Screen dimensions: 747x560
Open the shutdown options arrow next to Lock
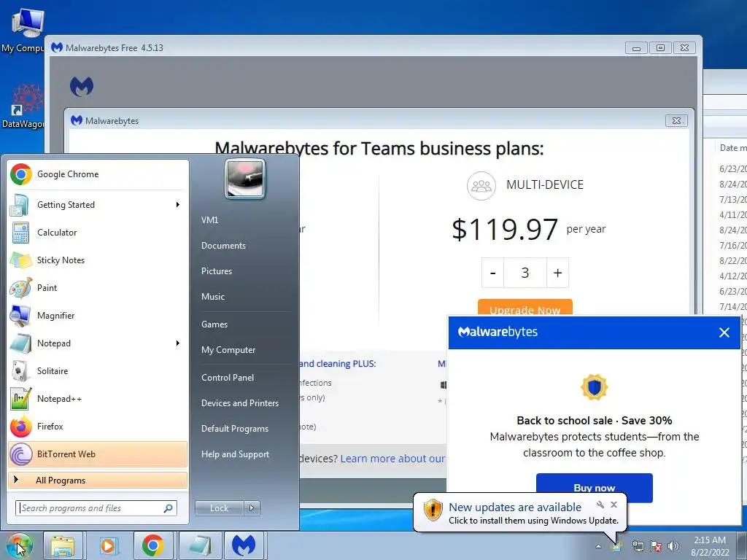pyautogui.click(x=252, y=508)
